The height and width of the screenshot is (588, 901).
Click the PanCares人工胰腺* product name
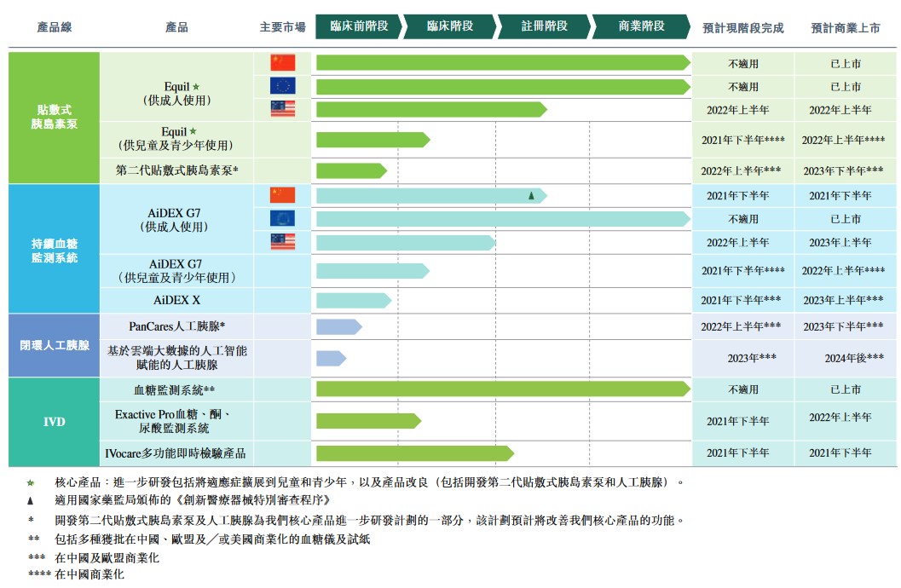tap(176, 326)
